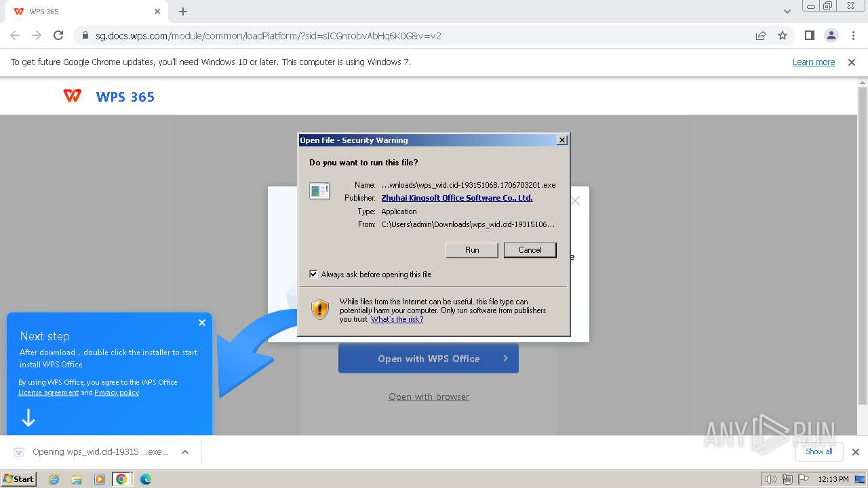Viewport: 868px width, 488px height.
Task: Open the Windows Start menu
Action: (x=19, y=479)
